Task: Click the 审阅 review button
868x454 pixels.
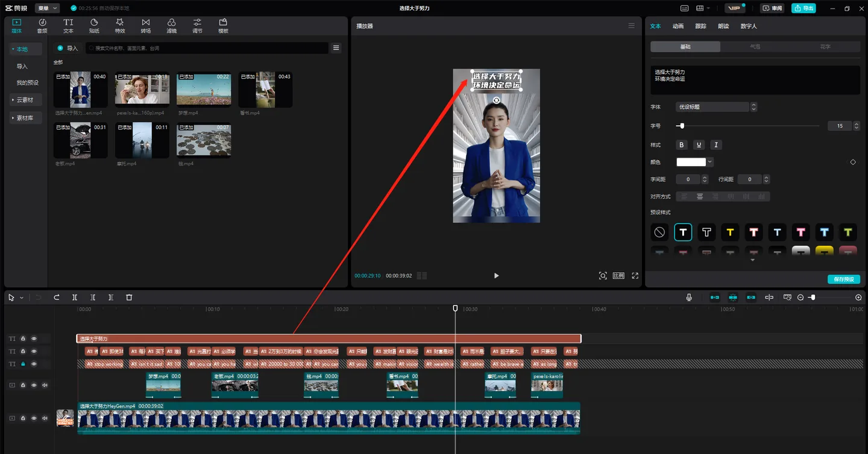Action: (772, 8)
